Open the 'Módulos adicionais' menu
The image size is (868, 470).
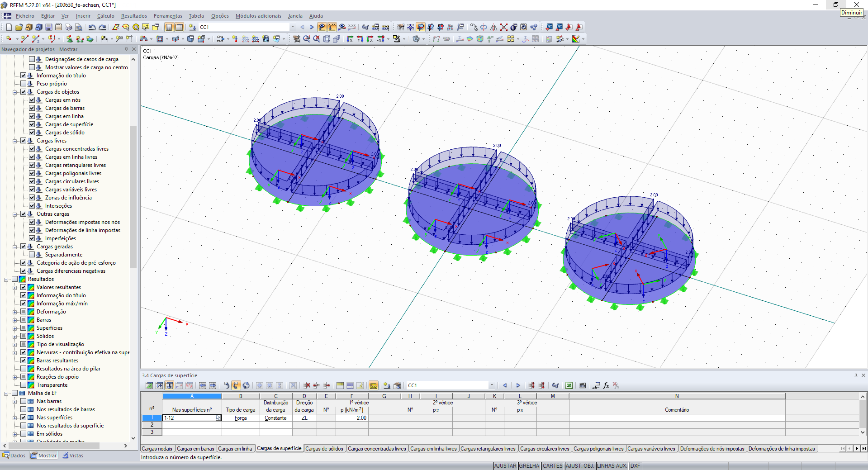pyautogui.click(x=258, y=16)
